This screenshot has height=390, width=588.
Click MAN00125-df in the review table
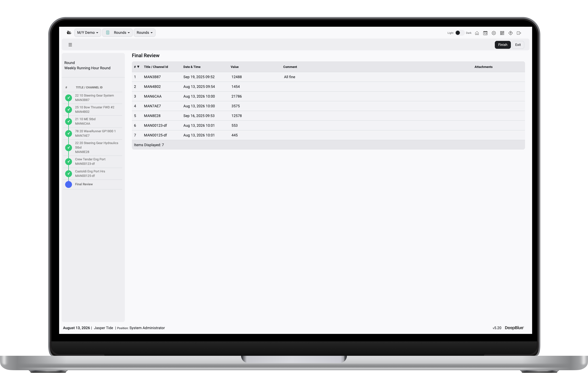pos(155,135)
